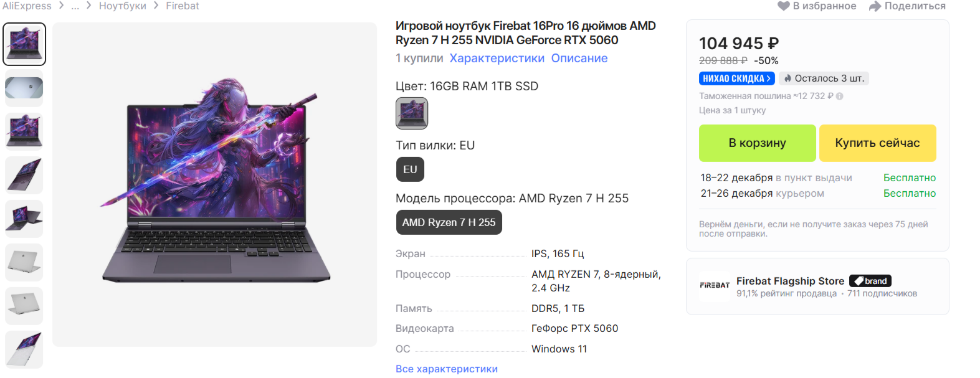
Task: Open the Firebat store logo
Action: (x=715, y=286)
